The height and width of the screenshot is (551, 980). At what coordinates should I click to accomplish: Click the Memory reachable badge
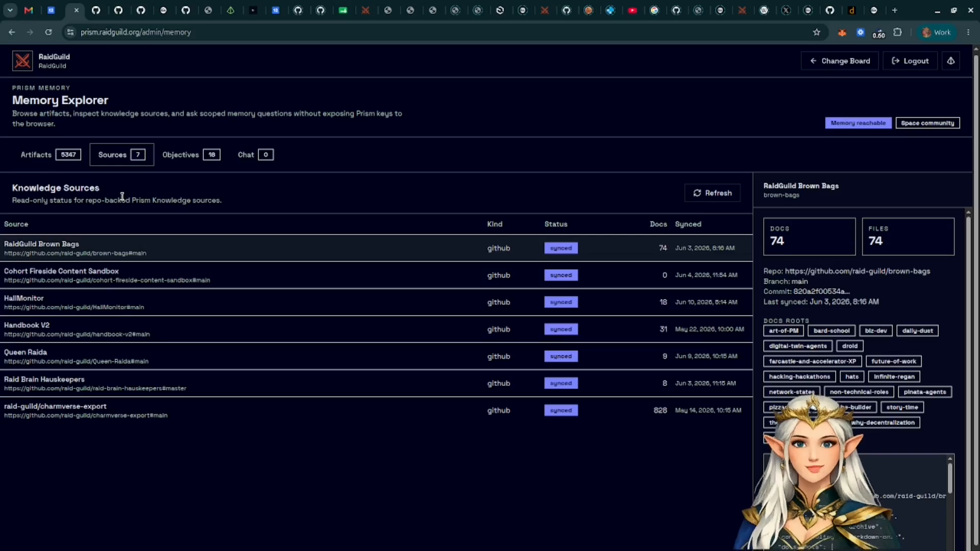pos(858,123)
